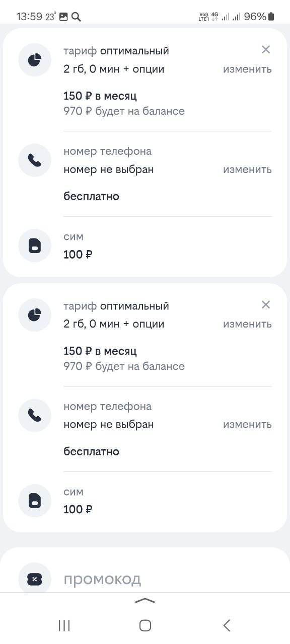The image size is (290, 644).
Task: Change tariff in the second card
Action: tap(247, 324)
